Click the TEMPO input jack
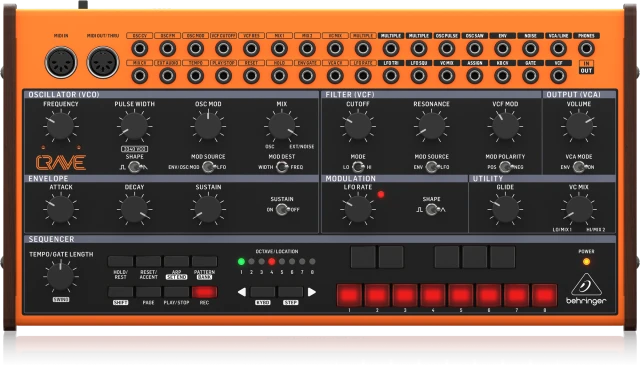 pos(196,76)
